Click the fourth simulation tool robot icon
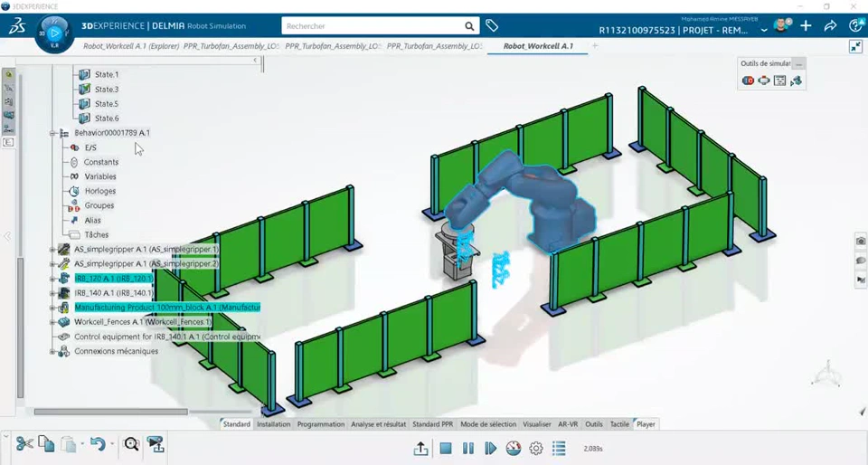The image size is (868, 465). [796, 81]
